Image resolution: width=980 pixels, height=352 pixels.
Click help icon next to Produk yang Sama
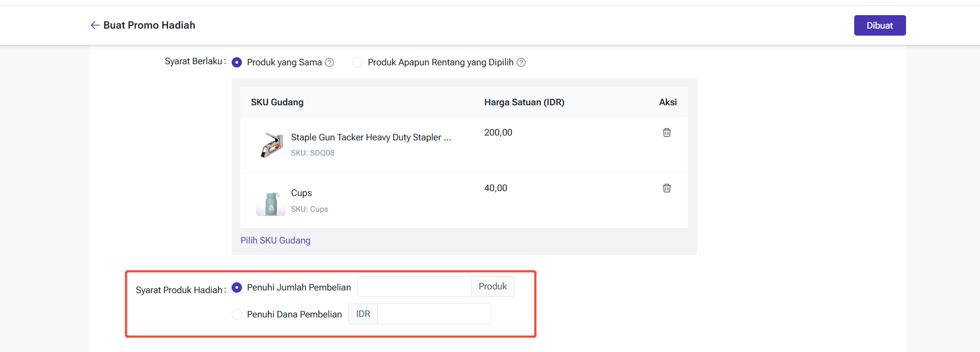[x=329, y=63]
